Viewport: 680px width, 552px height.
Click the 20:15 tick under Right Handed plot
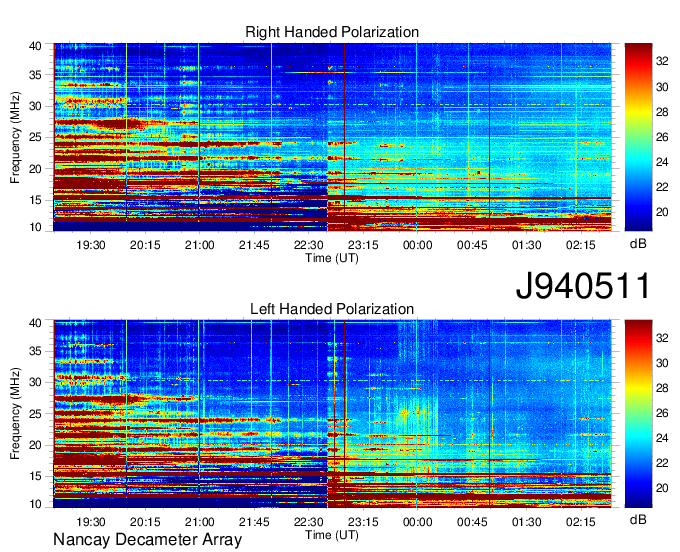click(x=145, y=245)
